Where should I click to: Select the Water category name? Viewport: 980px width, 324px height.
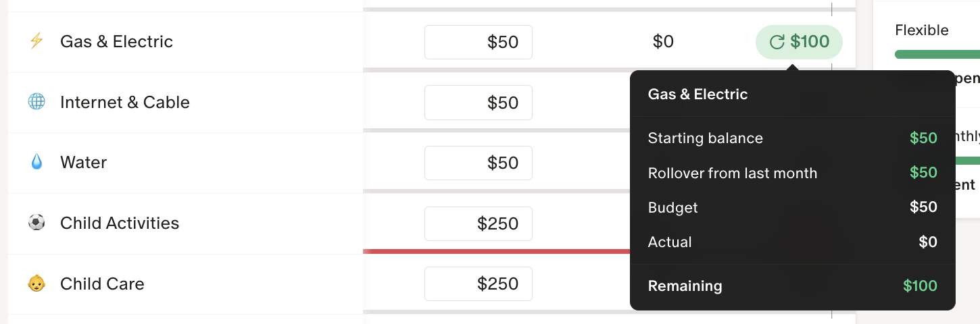(83, 163)
